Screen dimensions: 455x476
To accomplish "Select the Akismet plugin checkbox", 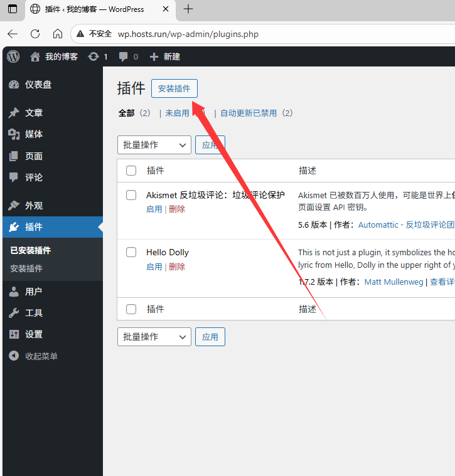I will point(131,195).
